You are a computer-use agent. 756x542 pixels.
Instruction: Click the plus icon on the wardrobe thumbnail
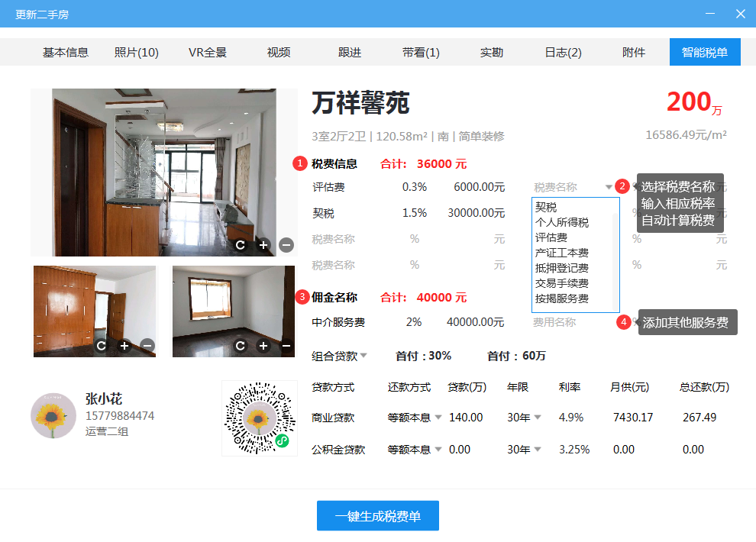124,346
